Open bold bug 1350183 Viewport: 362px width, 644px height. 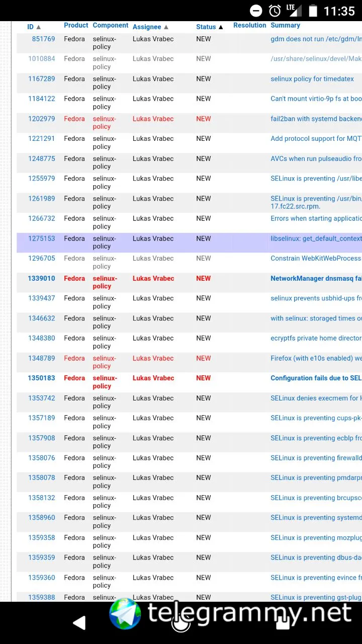(42, 378)
